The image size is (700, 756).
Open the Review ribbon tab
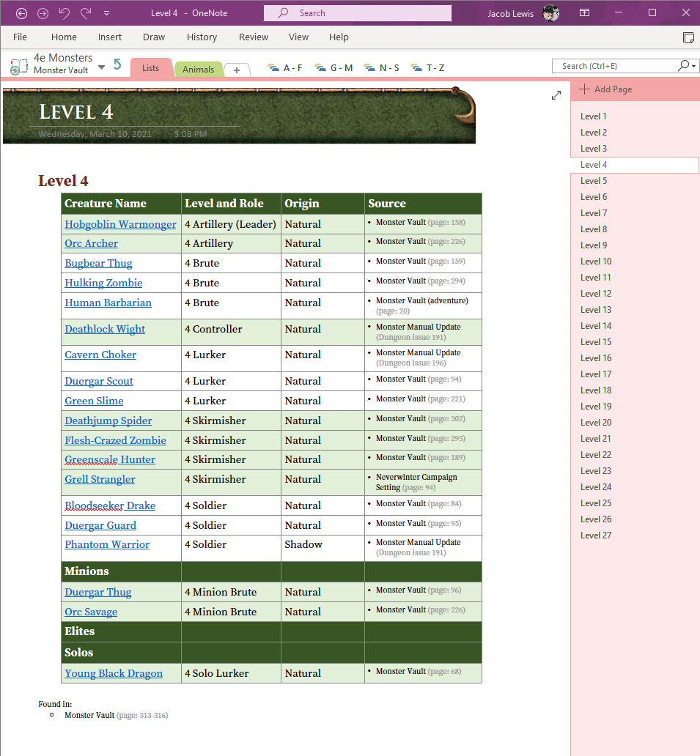pyautogui.click(x=254, y=37)
